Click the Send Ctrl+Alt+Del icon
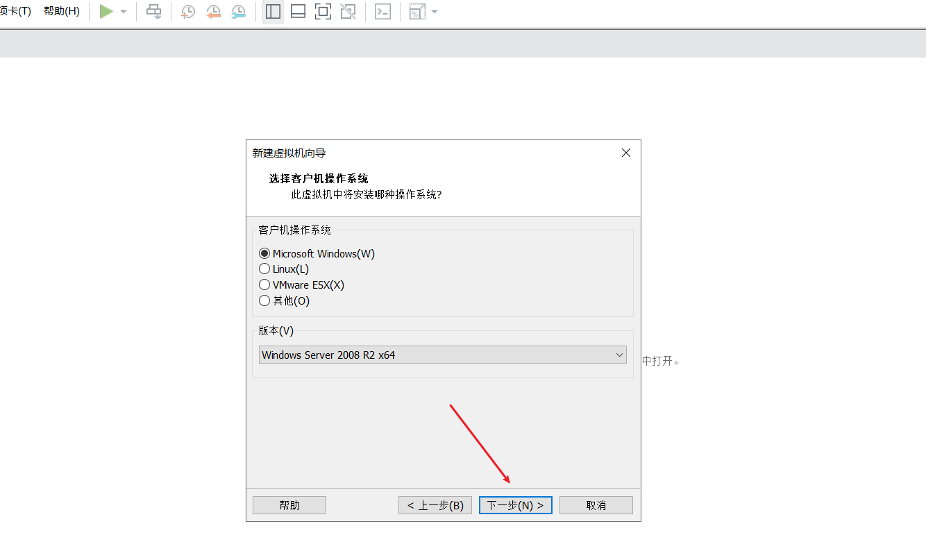 point(153,11)
